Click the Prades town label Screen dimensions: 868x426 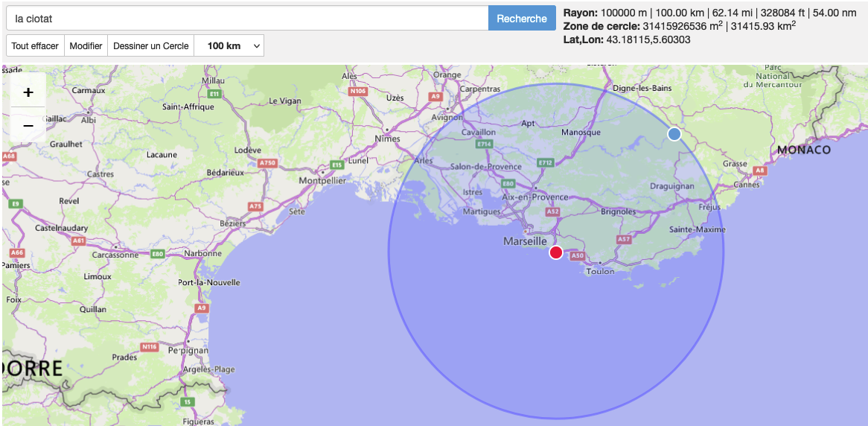coord(124,357)
